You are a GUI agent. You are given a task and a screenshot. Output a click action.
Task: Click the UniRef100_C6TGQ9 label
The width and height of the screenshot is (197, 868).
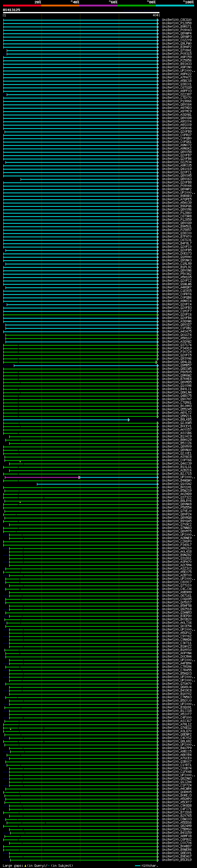176,88
